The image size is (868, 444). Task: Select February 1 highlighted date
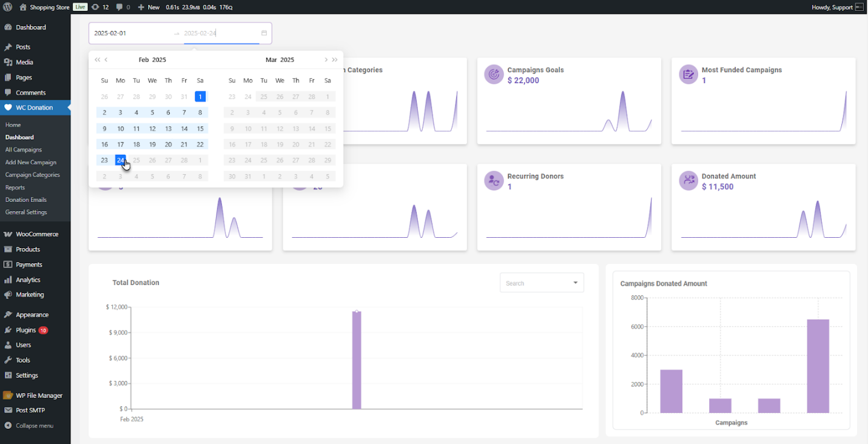pos(200,96)
